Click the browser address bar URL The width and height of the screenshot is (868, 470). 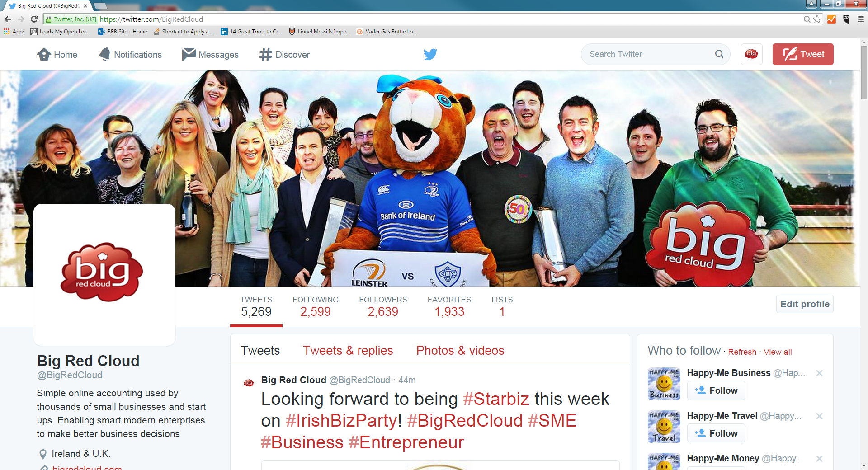coord(151,19)
